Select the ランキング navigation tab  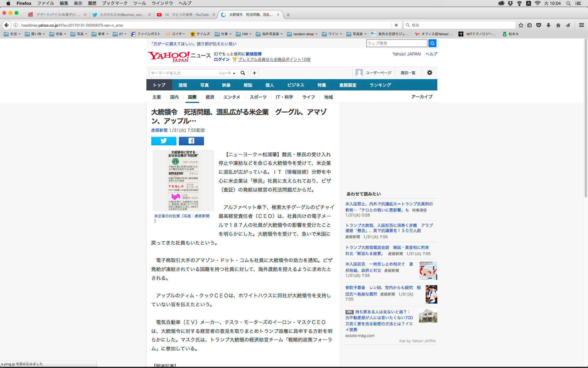point(380,85)
